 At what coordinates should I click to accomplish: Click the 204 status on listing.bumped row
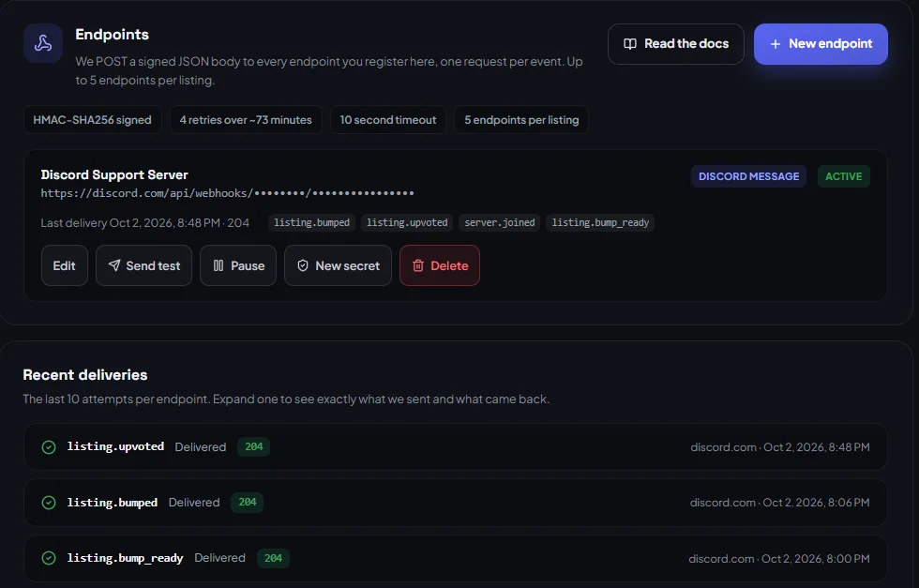(248, 502)
